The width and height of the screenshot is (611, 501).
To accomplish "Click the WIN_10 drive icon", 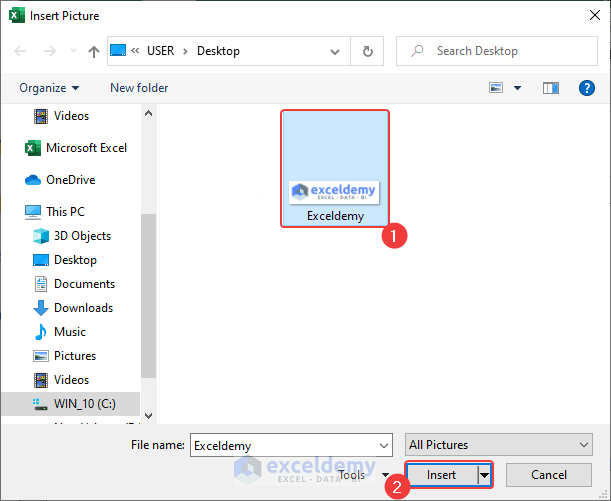I will 40,404.
